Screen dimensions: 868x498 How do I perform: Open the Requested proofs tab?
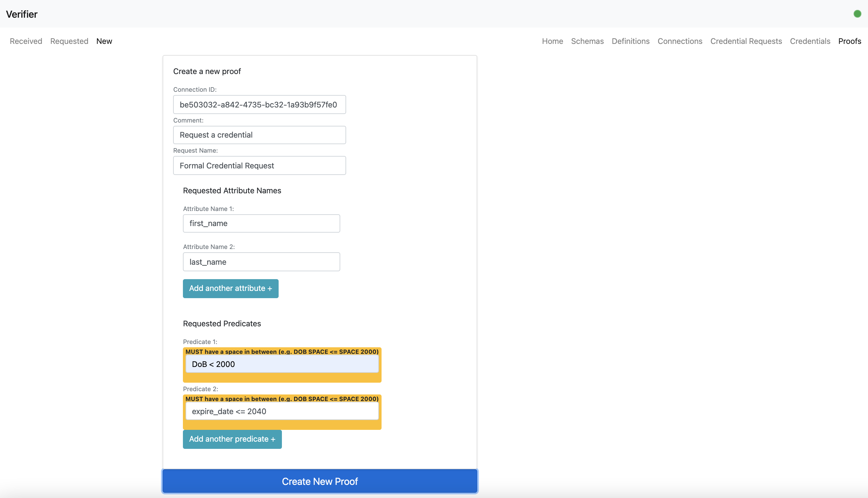[69, 41]
